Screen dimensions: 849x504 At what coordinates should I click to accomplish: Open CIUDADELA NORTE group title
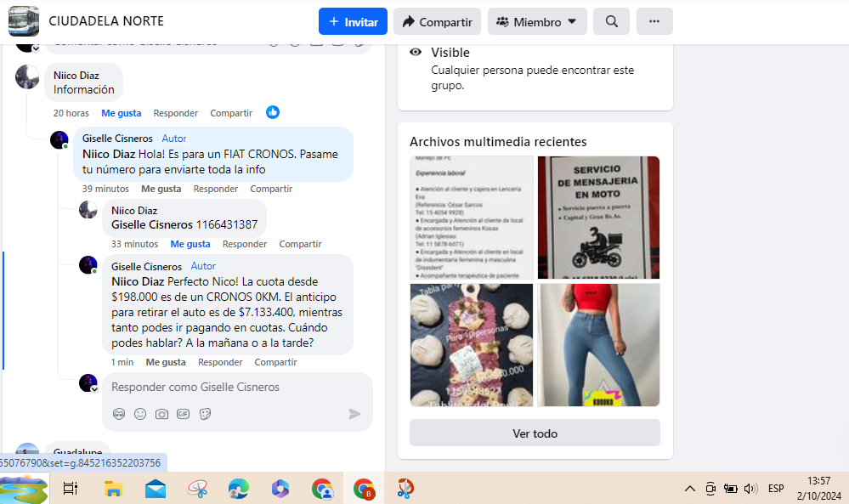point(106,21)
